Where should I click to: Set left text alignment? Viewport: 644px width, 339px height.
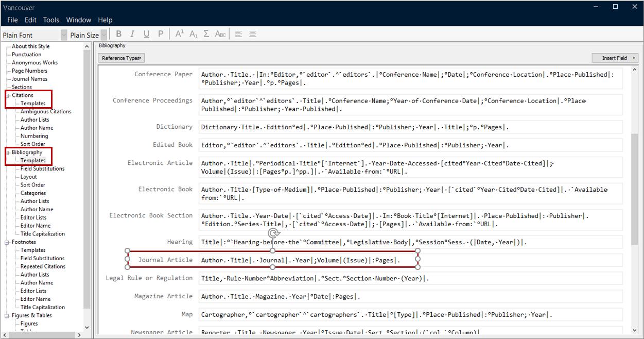pos(239,34)
